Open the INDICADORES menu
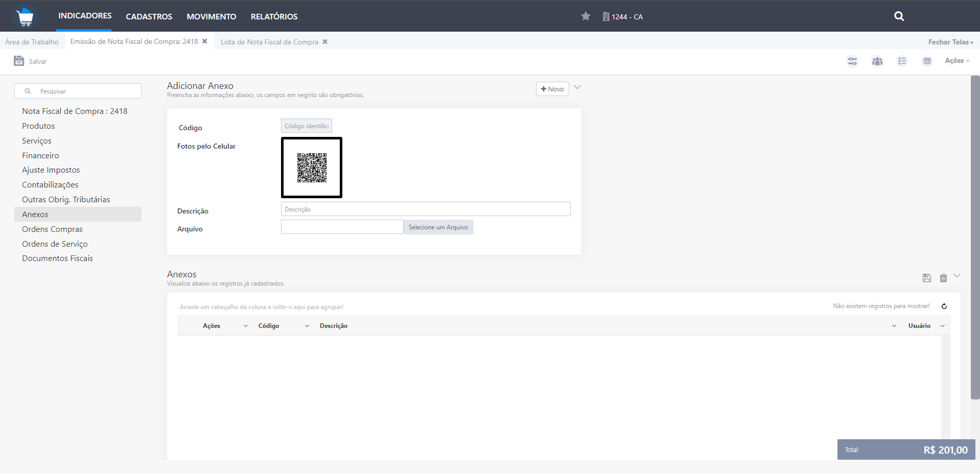Viewport: 980px width, 474px height. point(85,16)
